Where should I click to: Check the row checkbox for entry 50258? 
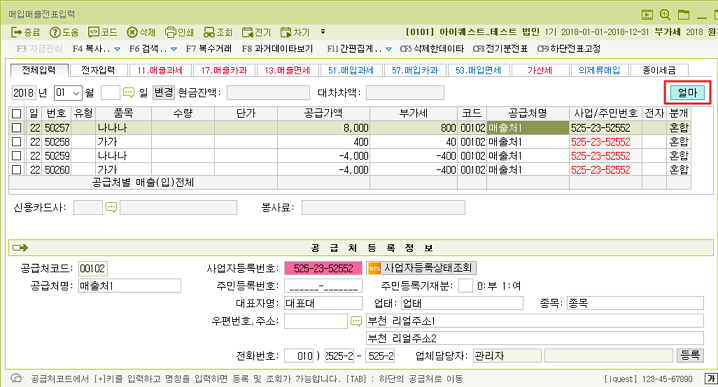click(x=16, y=142)
